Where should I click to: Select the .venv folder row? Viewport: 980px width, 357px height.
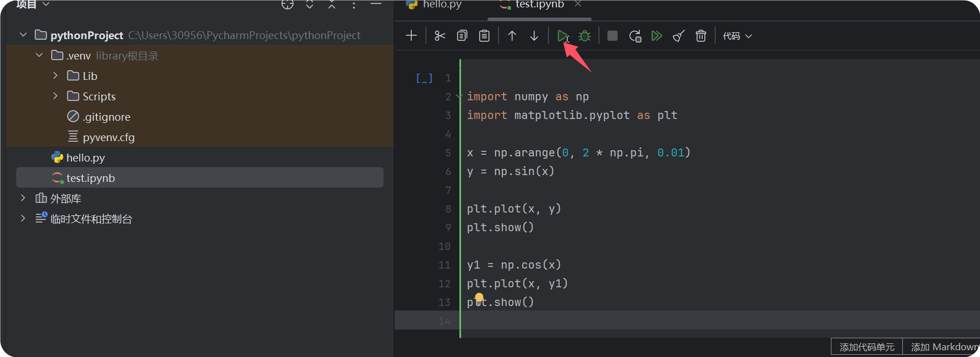point(200,56)
